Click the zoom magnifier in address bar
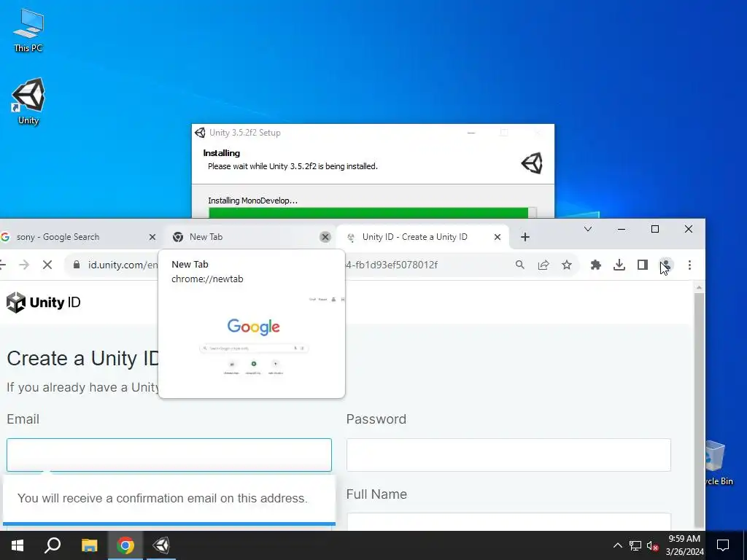Image resolution: width=747 pixels, height=560 pixels. pyautogui.click(x=519, y=265)
